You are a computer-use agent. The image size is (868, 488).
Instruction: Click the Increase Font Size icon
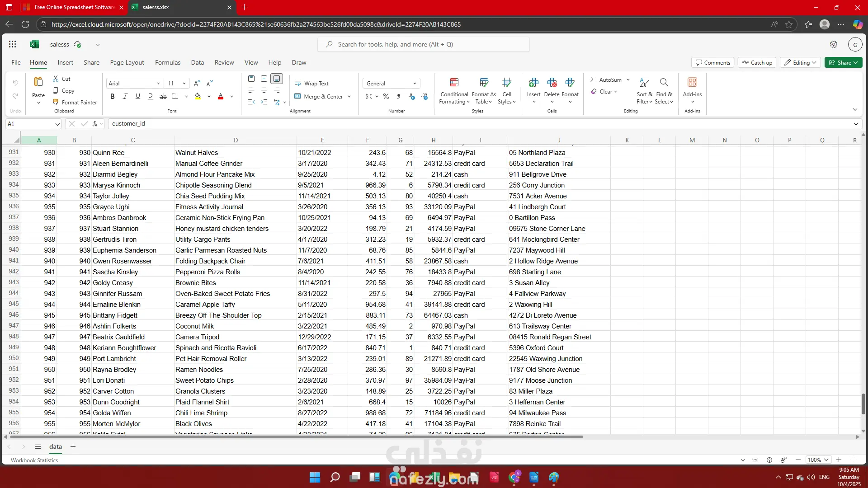tap(197, 84)
